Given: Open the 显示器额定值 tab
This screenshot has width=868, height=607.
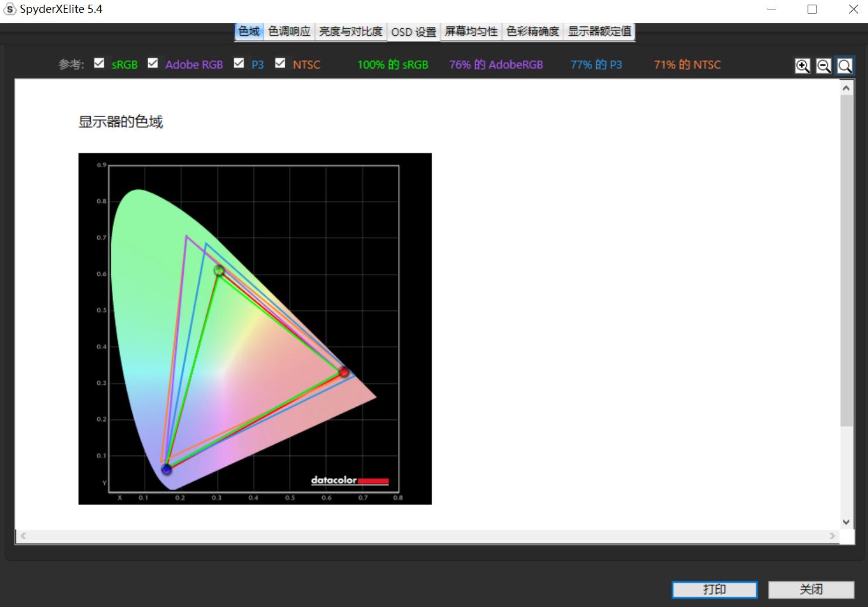Looking at the screenshot, I should [x=599, y=32].
